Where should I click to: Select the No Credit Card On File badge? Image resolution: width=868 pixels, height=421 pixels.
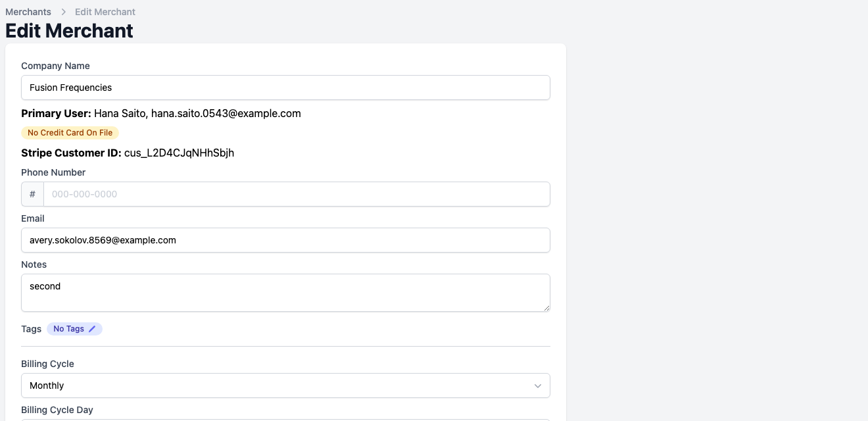click(x=70, y=133)
